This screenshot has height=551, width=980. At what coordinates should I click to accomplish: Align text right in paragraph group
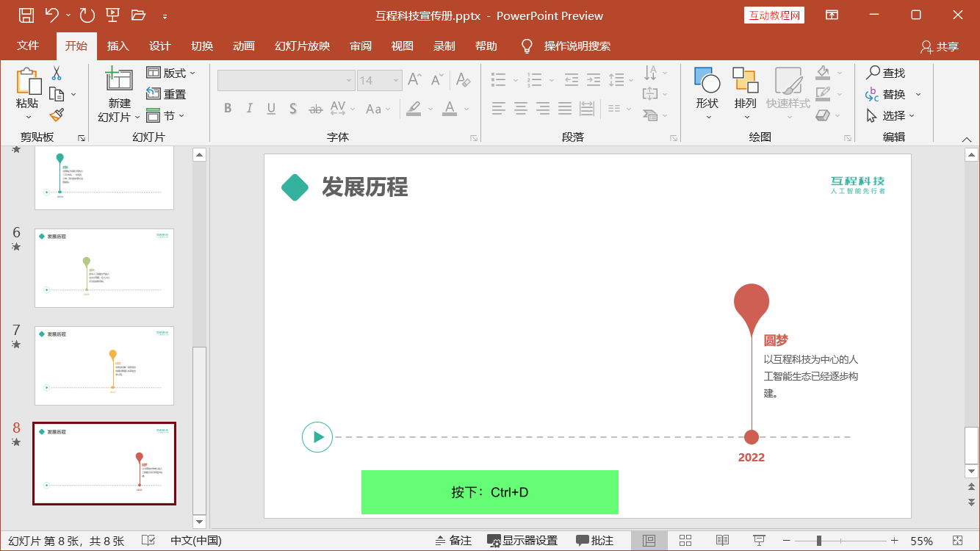tap(543, 109)
